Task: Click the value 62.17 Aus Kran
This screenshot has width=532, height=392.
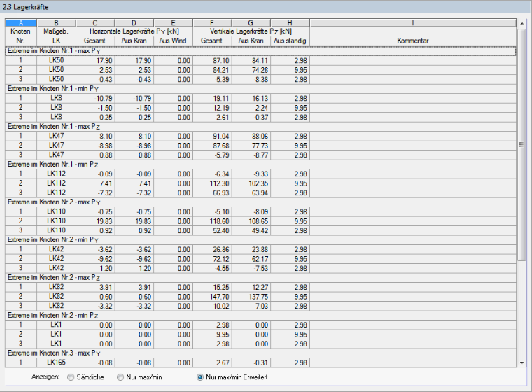Action: (x=251, y=259)
